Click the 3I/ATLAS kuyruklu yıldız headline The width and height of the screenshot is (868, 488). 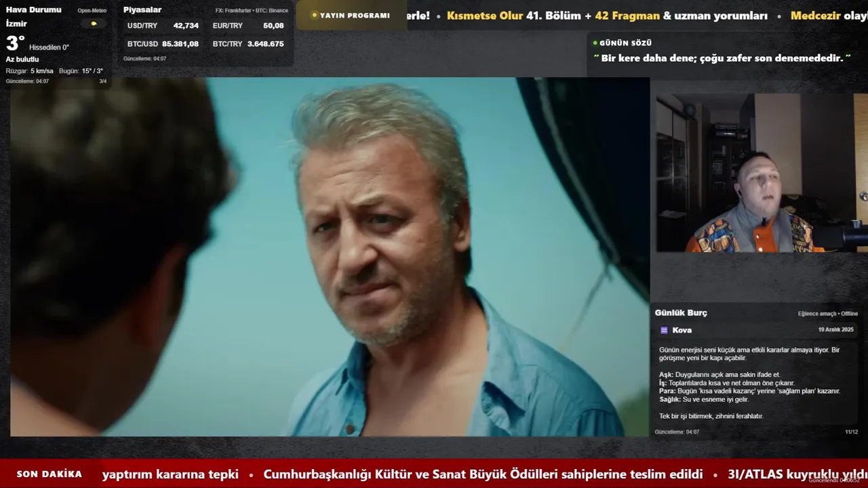(797, 474)
